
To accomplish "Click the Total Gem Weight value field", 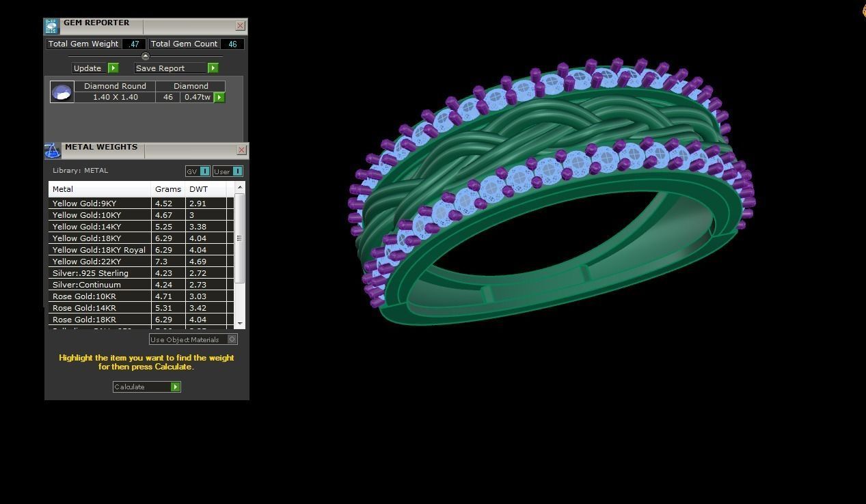I will [134, 44].
